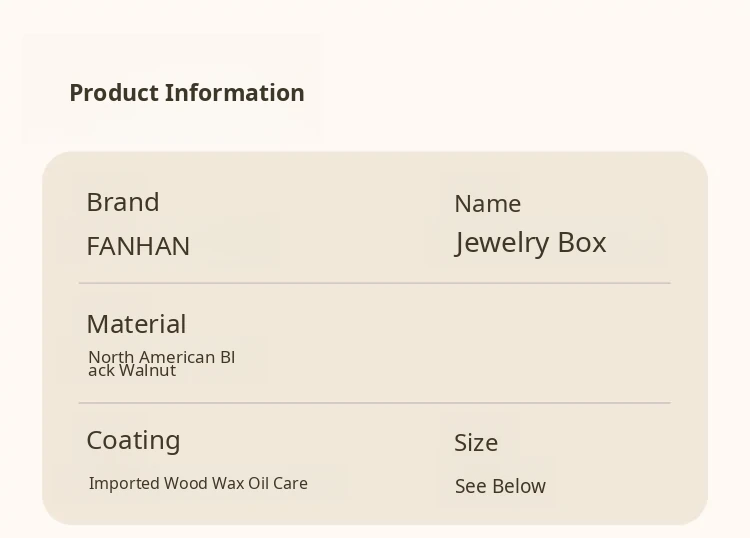Image resolution: width=750 pixels, height=538 pixels.
Task: Click the word See in the size value
Action: (x=471, y=487)
